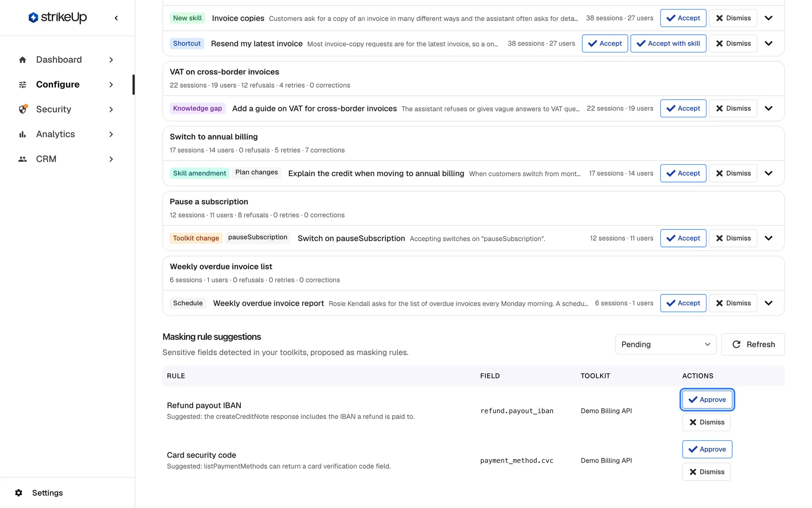Expand the Dashboard submenu chevron
Screen dimensions: 812x508
click(x=111, y=60)
